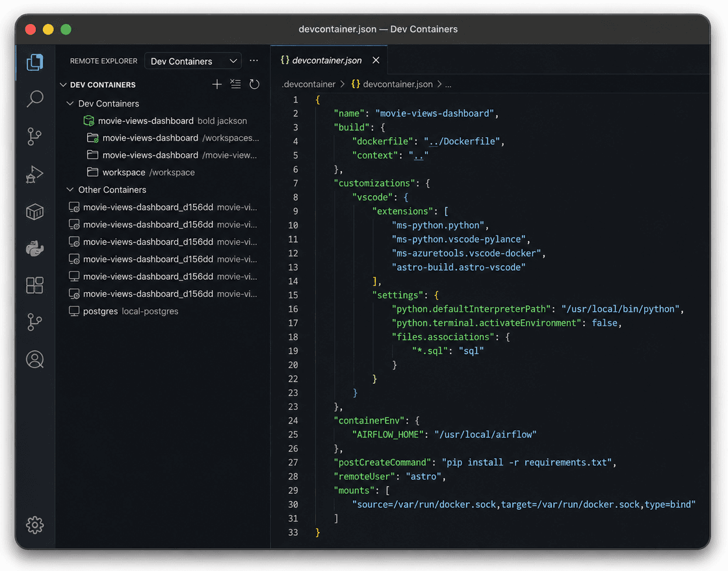Image resolution: width=728 pixels, height=571 pixels.
Task: Collapse the Dev Containers tree group
Action: coord(70,103)
